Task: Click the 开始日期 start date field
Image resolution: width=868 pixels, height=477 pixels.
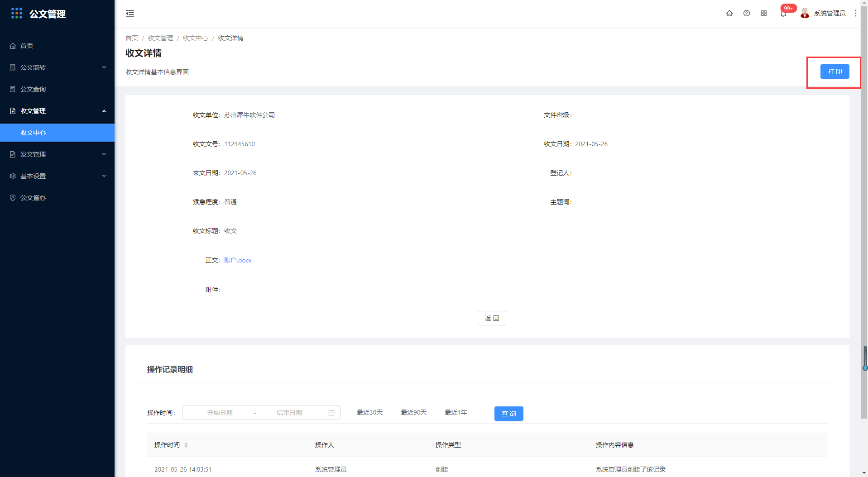Action: (x=220, y=413)
